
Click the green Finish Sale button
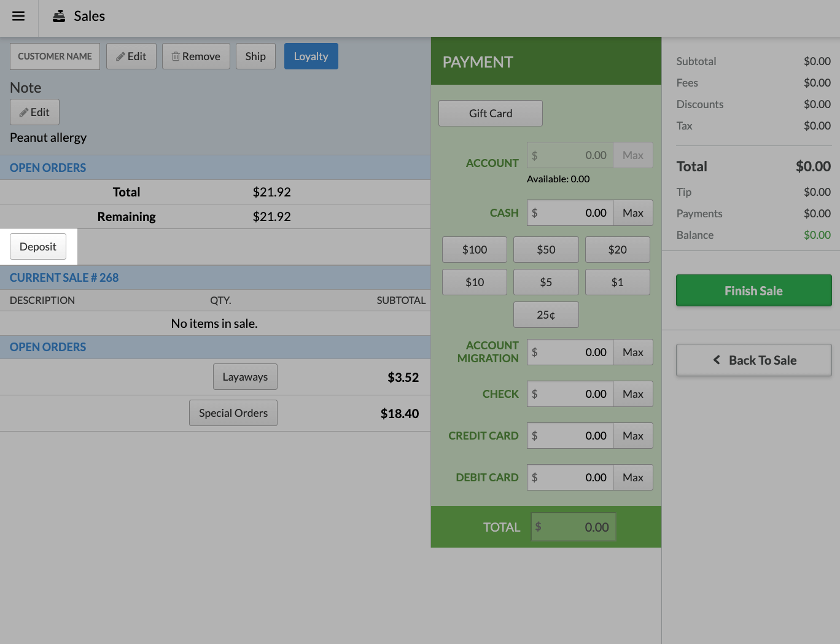click(x=753, y=290)
